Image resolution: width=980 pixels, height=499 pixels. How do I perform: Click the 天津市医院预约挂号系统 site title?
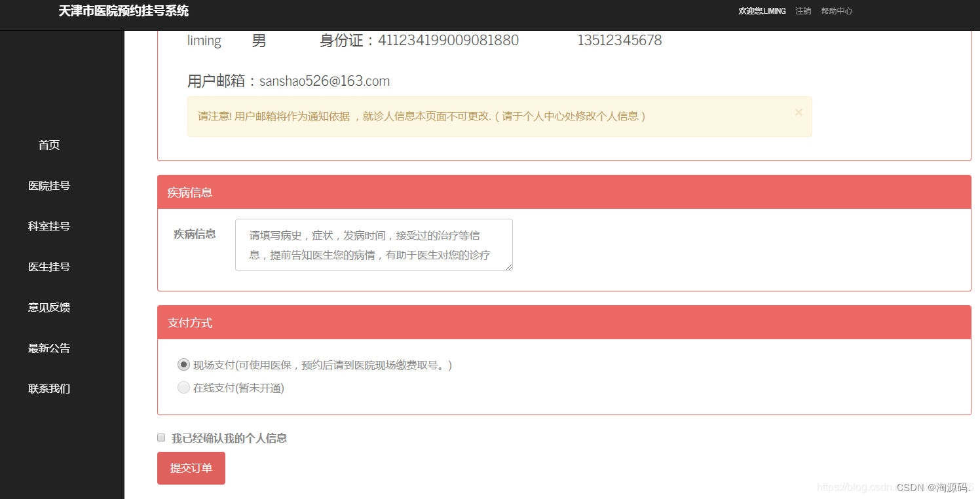tap(124, 11)
